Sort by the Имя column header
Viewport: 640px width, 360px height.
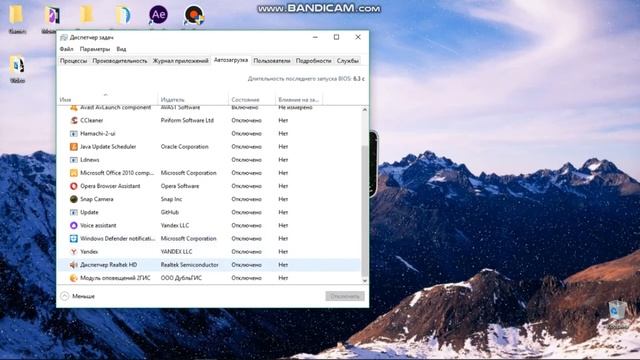point(108,99)
